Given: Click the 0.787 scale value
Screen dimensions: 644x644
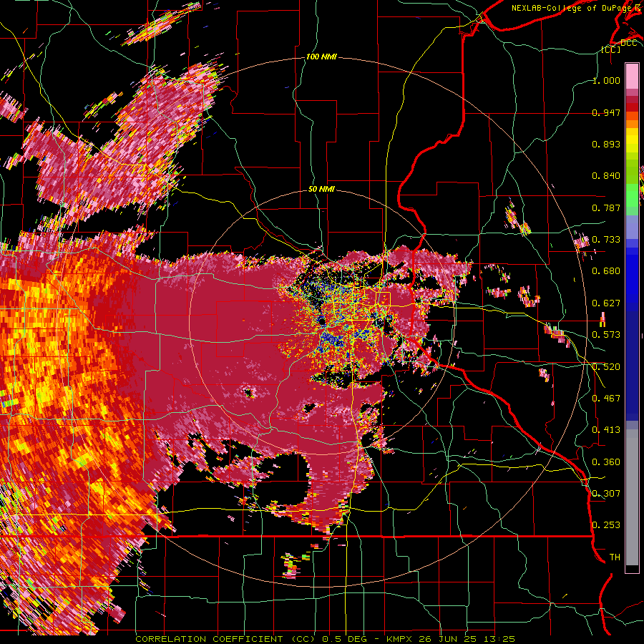Looking at the screenshot, I should pyautogui.click(x=606, y=208).
